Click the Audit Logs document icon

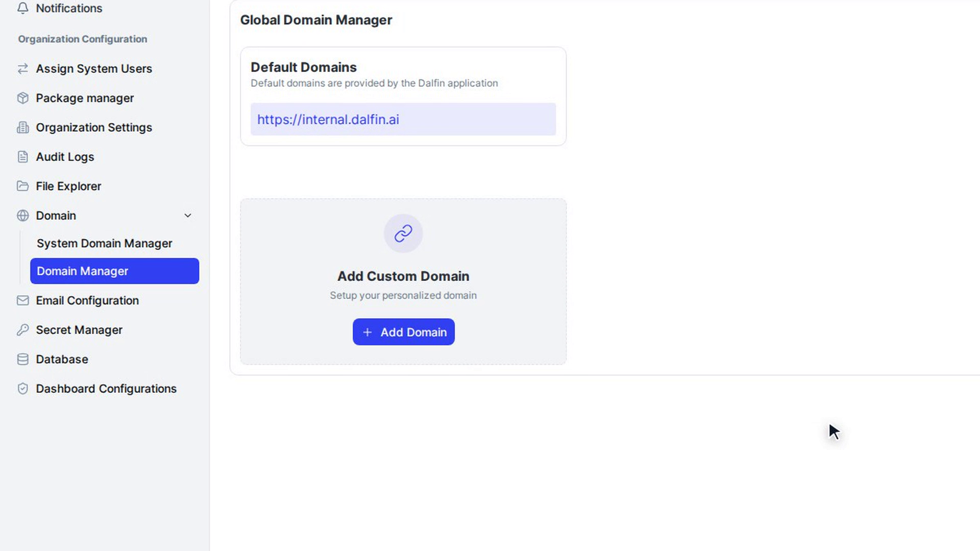pyautogui.click(x=22, y=157)
